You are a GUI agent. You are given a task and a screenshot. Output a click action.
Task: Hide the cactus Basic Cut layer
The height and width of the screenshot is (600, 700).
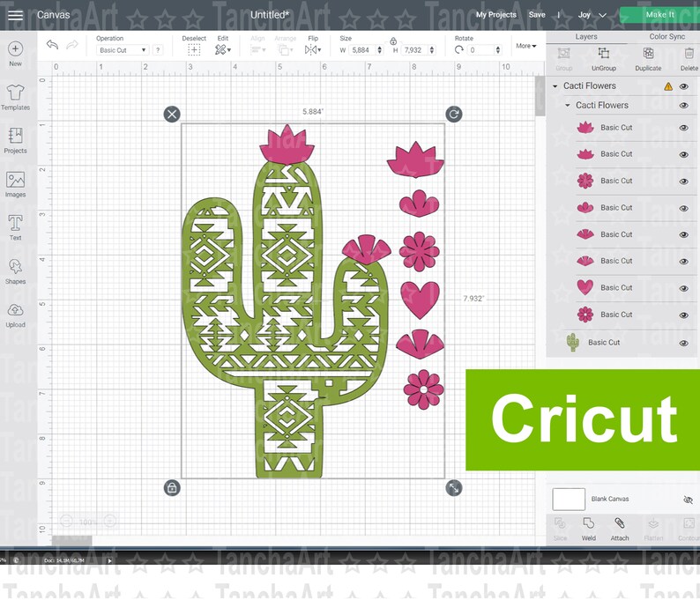tap(684, 343)
